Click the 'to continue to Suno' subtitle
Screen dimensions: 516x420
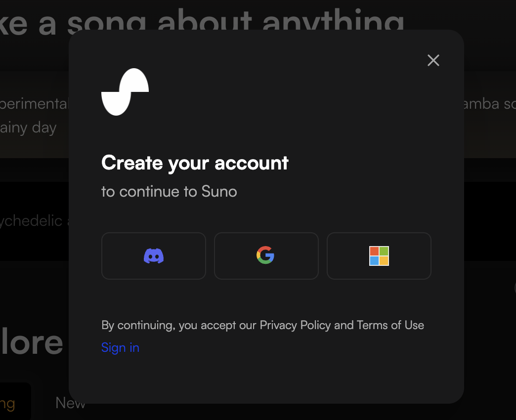[169, 191]
